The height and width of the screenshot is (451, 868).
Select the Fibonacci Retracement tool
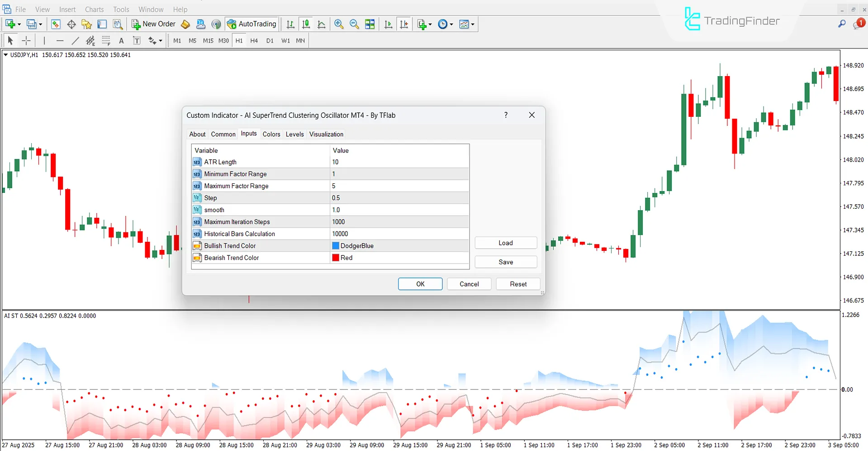(106, 40)
